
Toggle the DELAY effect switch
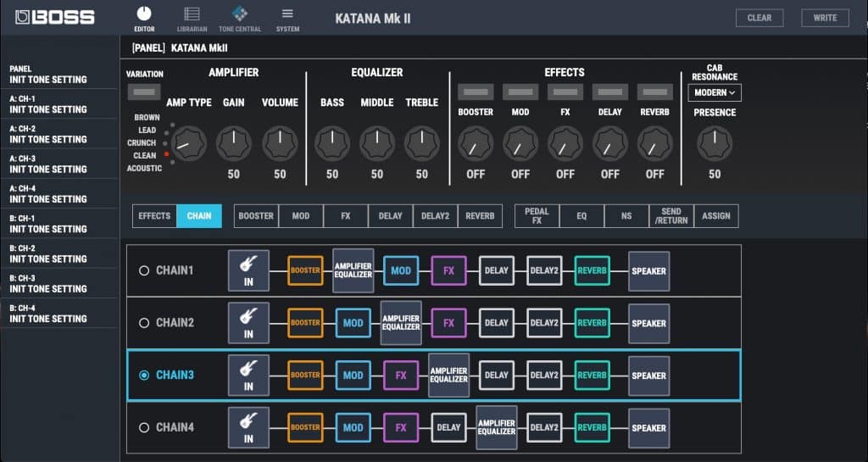(x=610, y=92)
